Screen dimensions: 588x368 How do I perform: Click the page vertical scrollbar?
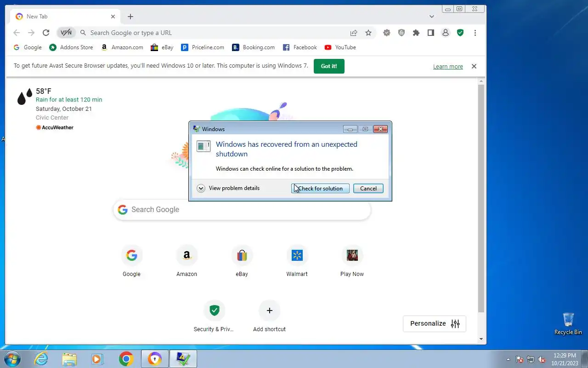point(481,198)
